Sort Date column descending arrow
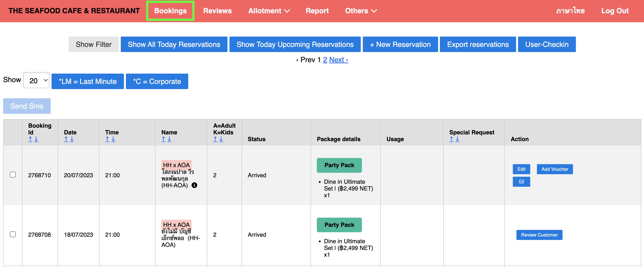The height and width of the screenshot is (267, 644). pyautogui.click(x=72, y=139)
